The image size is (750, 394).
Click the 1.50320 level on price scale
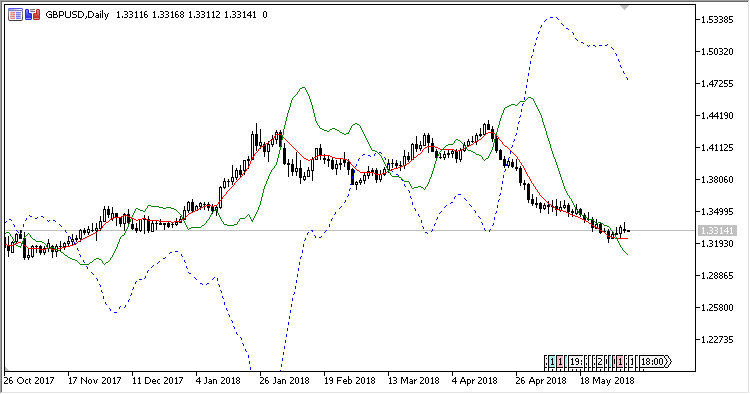(x=717, y=52)
